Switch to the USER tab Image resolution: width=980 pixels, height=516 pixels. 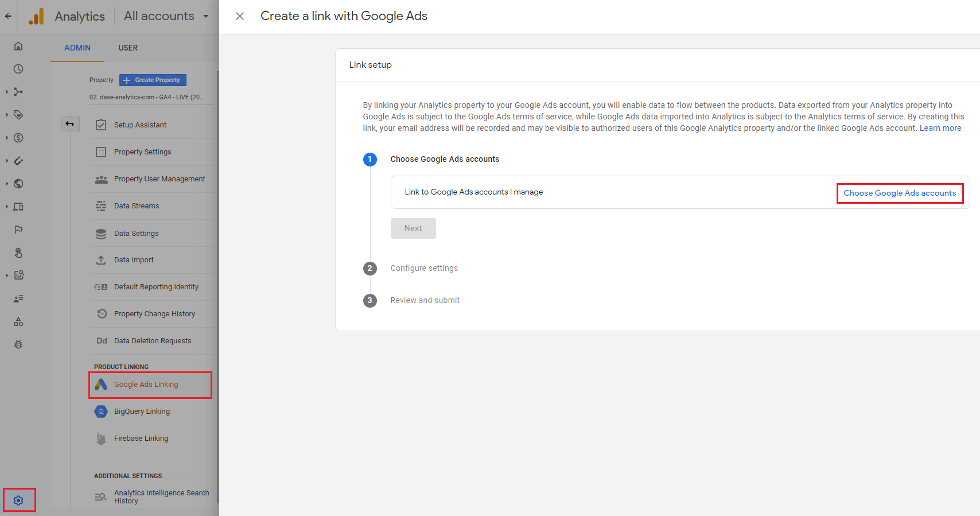pos(128,48)
